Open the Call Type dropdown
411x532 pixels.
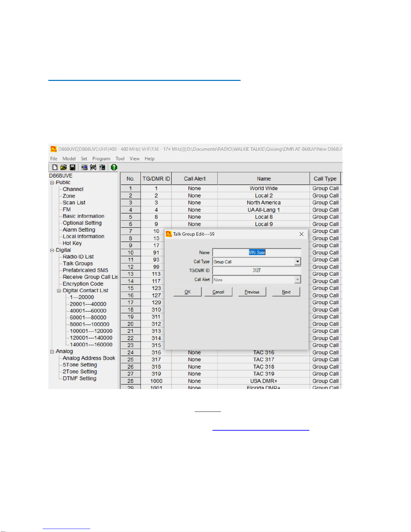(297, 262)
